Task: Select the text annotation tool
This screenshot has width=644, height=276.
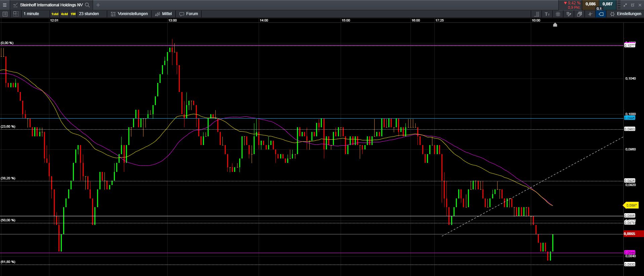Action: point(547,14)
